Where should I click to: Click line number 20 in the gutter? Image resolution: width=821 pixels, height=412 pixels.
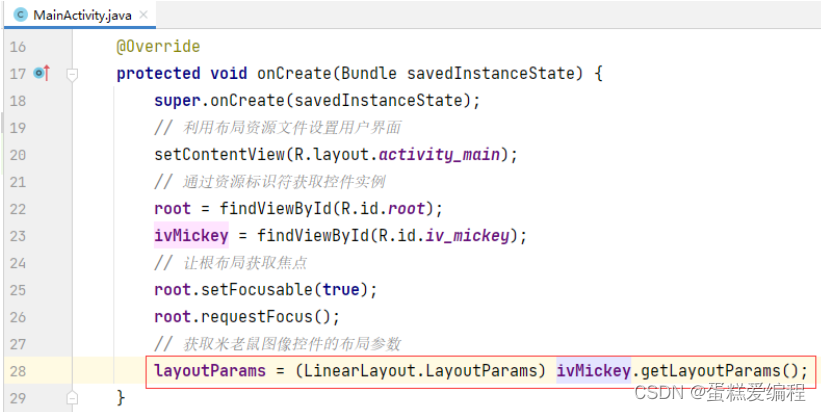coord(17,155)
